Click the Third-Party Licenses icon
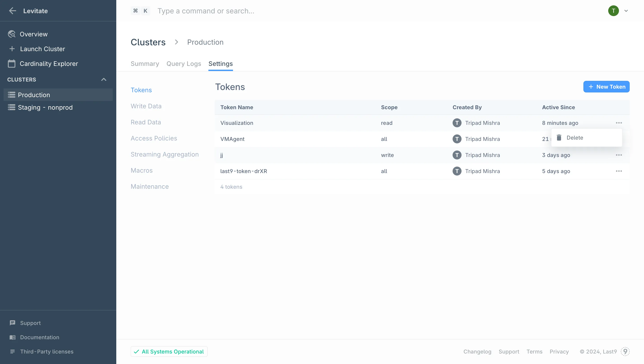Viewport: 644px width, 364px height. tap(12, 352)
